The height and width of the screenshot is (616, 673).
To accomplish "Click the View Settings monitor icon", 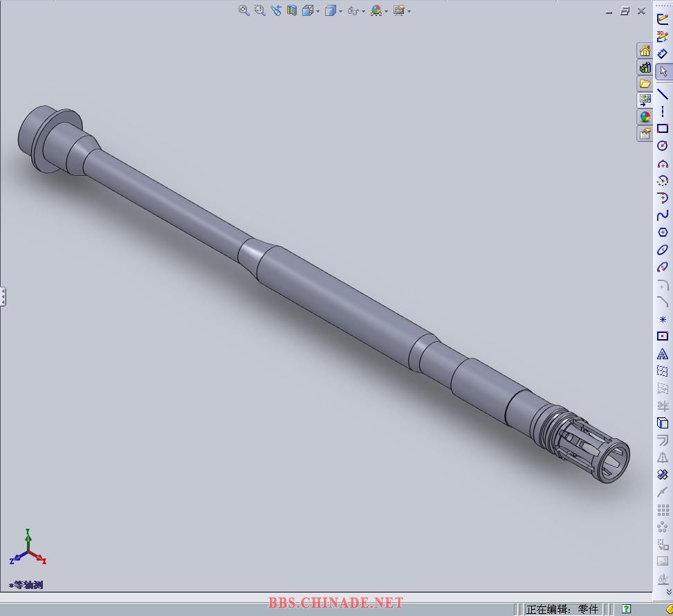I will (x=398, y=10).
